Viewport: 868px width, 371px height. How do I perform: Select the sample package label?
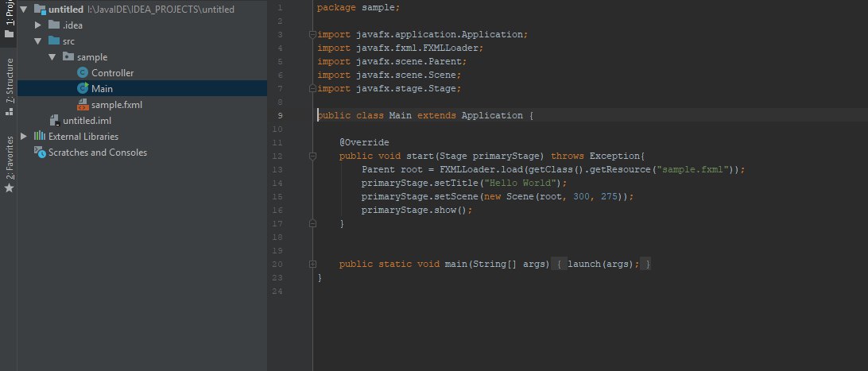pyautogui.click(x=92, y=57)
